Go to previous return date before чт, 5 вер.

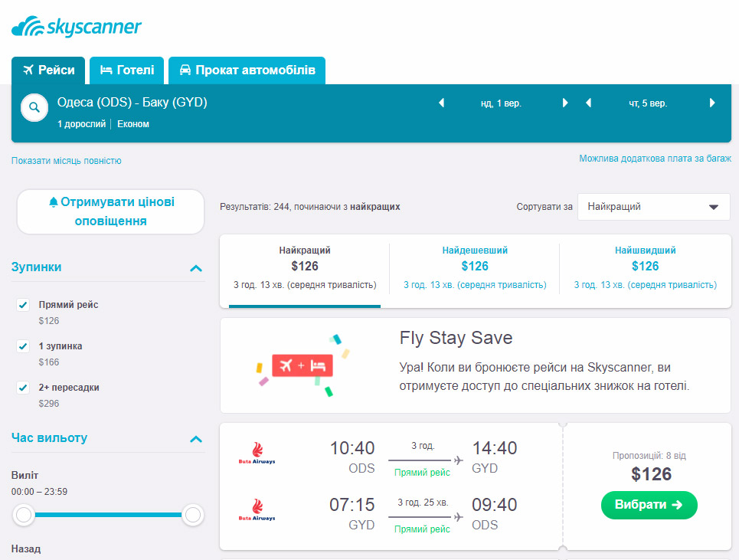click(588, 103)
